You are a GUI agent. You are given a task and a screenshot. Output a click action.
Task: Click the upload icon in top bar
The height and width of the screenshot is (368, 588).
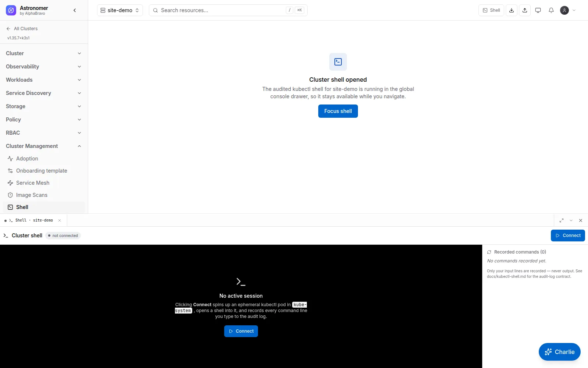coord(525,10)
